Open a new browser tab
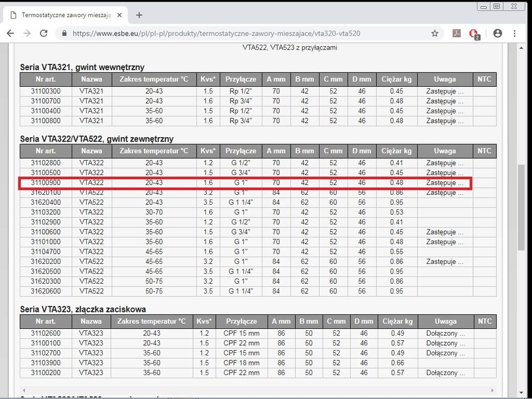This screenshot has height=399, width=532. 139,15
